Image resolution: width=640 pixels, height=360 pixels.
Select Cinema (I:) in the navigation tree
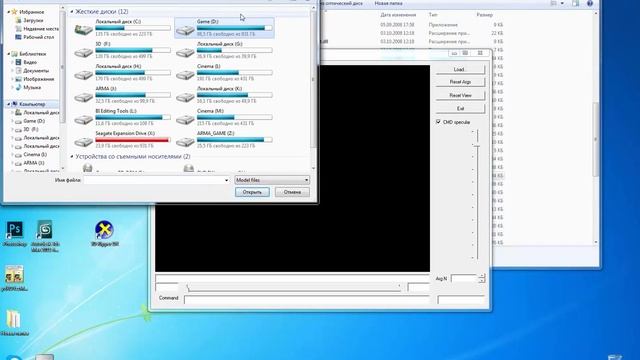[35, 155]
